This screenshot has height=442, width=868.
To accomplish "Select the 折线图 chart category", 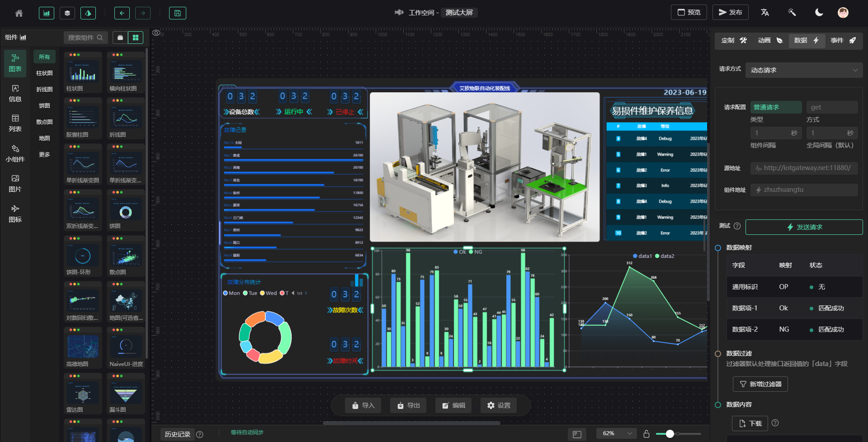I will point(44,90).
